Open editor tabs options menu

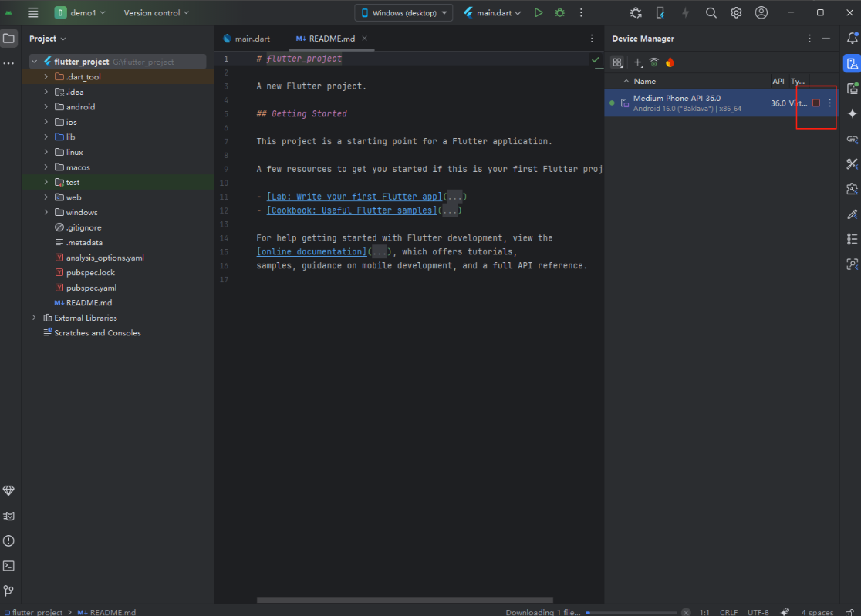tap(592, 39)
